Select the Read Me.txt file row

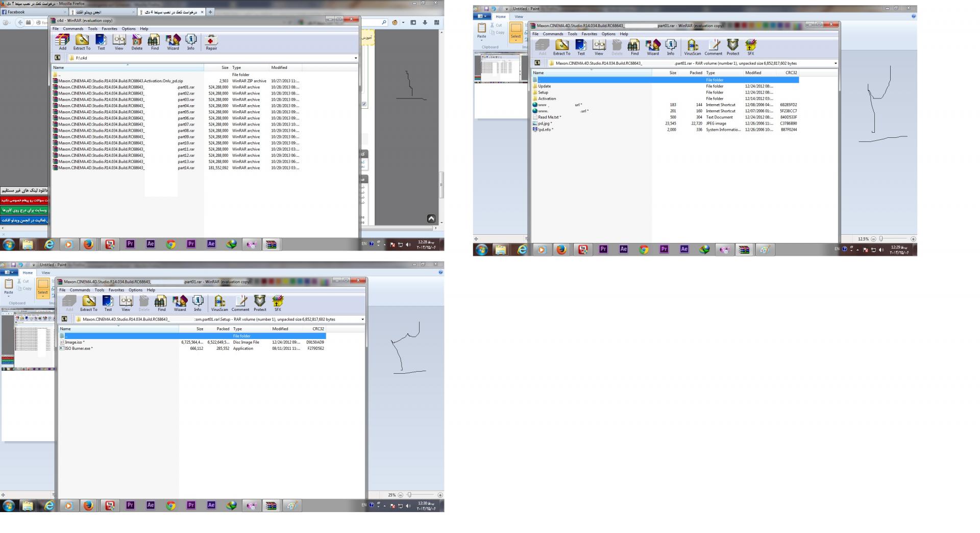[x=665, y=117]
